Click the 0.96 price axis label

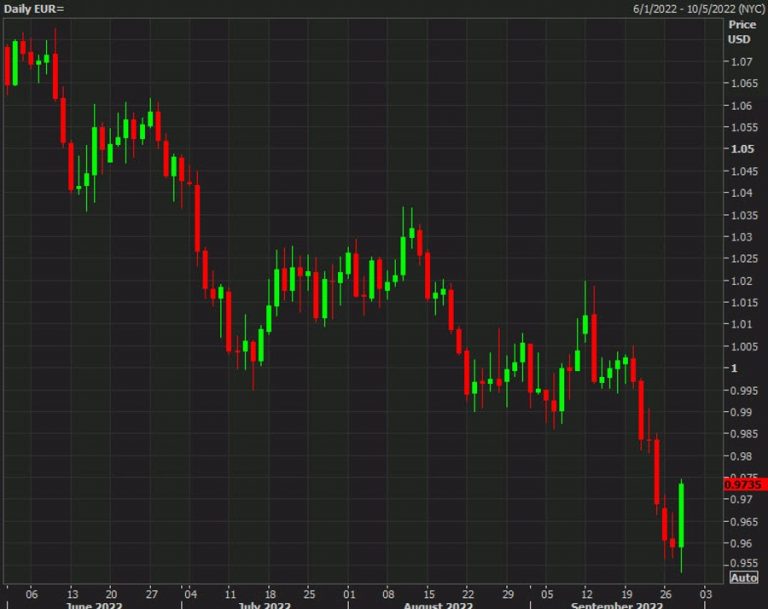tap(741, 543)
